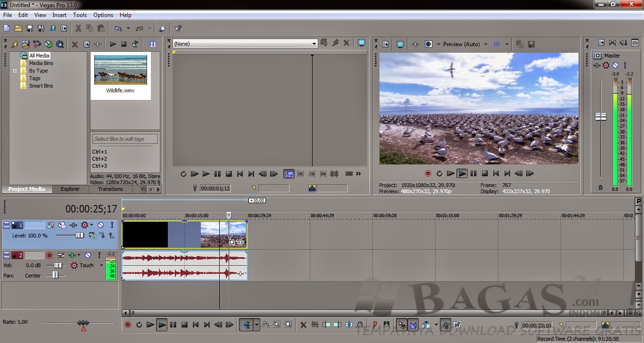This screenshot has height=343, width=644.
Task: Click Get Media from the Web icon
Action: tap(60, 44)
